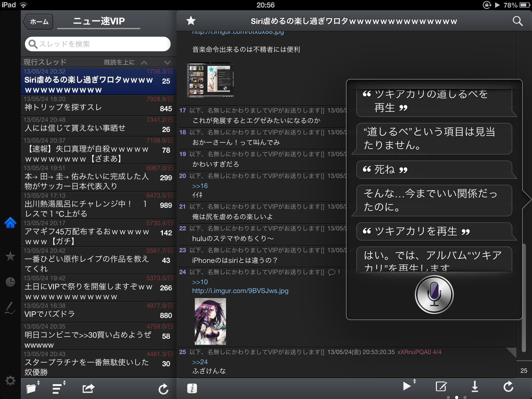Viewport: 532px width, 399px height.
Task: Open thread search with the magnifier icon
Action: 517,21
